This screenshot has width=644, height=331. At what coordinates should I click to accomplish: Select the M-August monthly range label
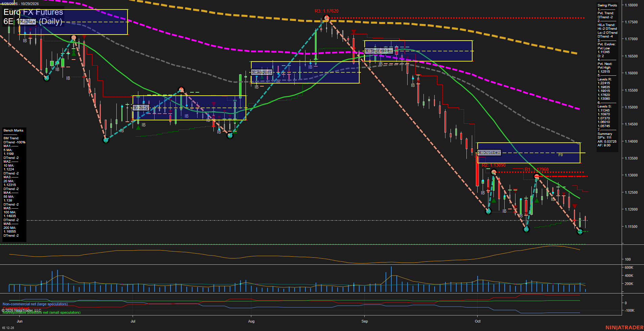coord(262,72)
